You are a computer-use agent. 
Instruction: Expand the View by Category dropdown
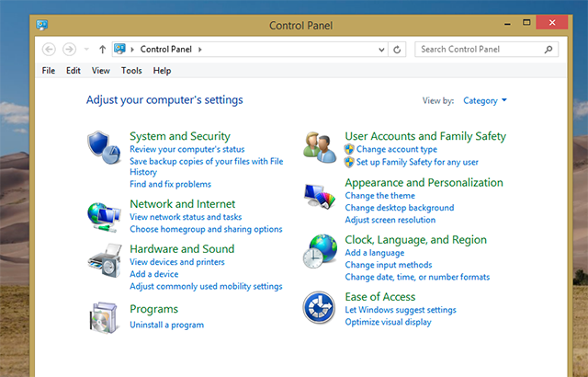coord(485,101)
